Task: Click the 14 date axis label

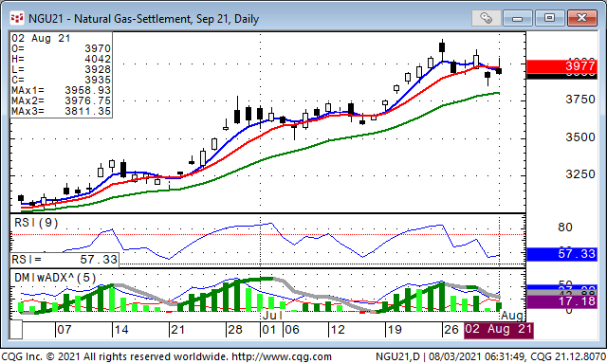Action: (121, 330)
